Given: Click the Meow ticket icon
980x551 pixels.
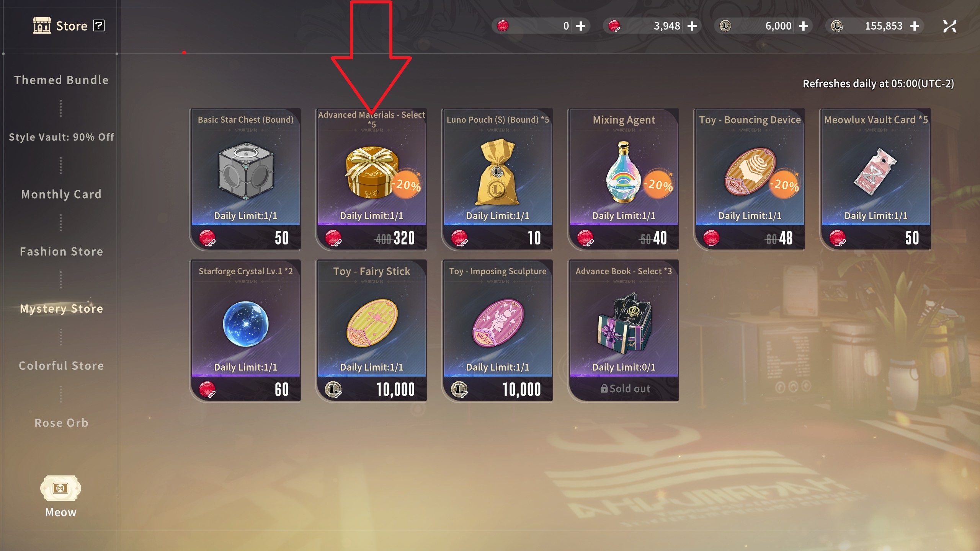Looking at the screenshot, I should click(60, 488).
